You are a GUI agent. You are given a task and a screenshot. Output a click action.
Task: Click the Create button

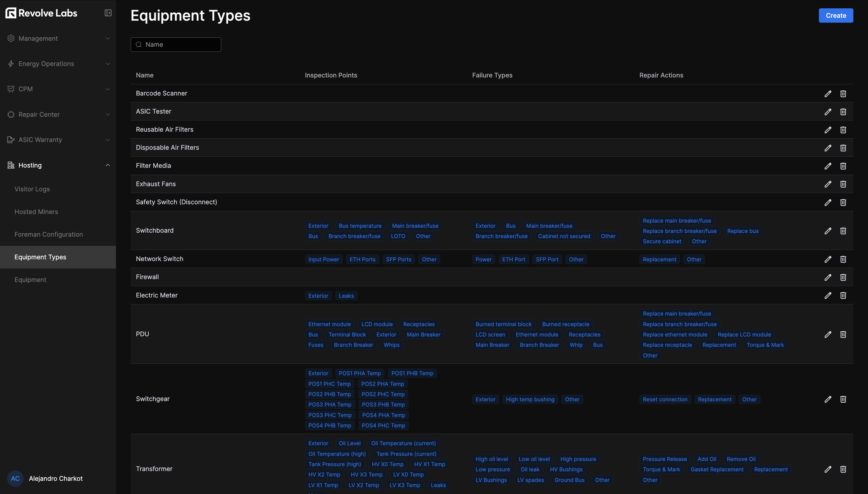coord(835,15)
